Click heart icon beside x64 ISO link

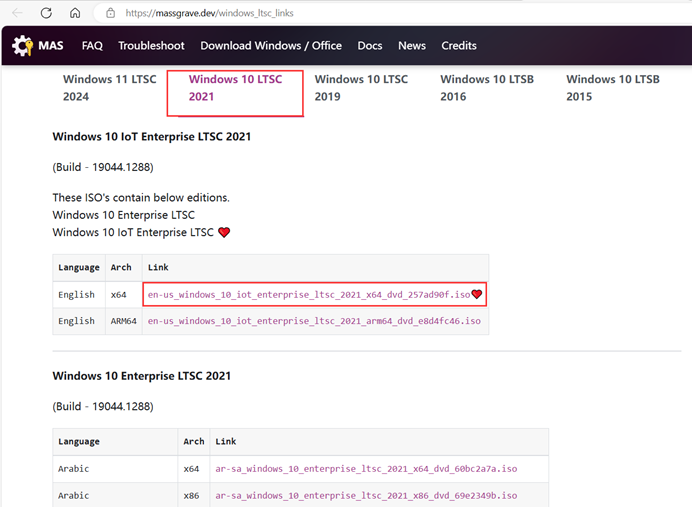(x=477, y=294)
